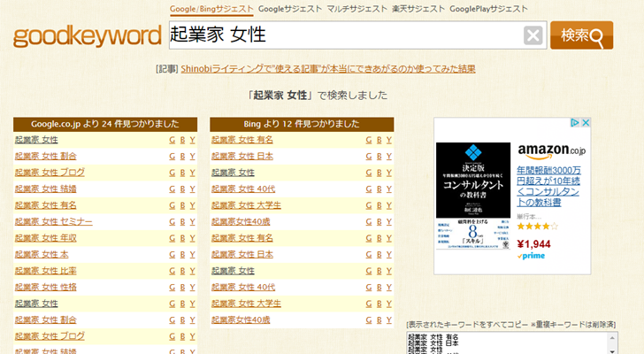This screenshot has width=644, height=354.
Task: Click Y link in the セミナー row
Action: tap(192, 222)
